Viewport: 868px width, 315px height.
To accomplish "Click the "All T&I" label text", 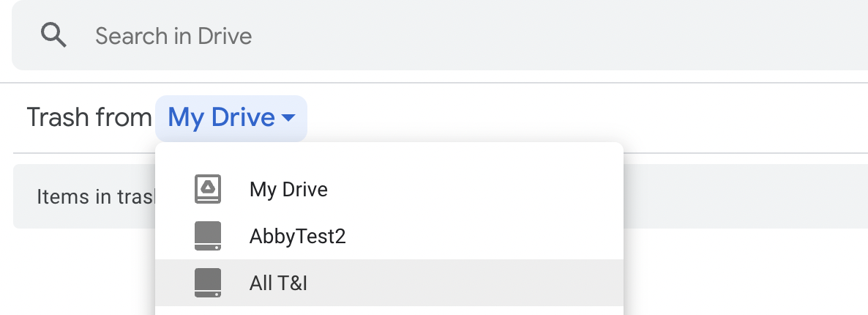I will 278,283.
